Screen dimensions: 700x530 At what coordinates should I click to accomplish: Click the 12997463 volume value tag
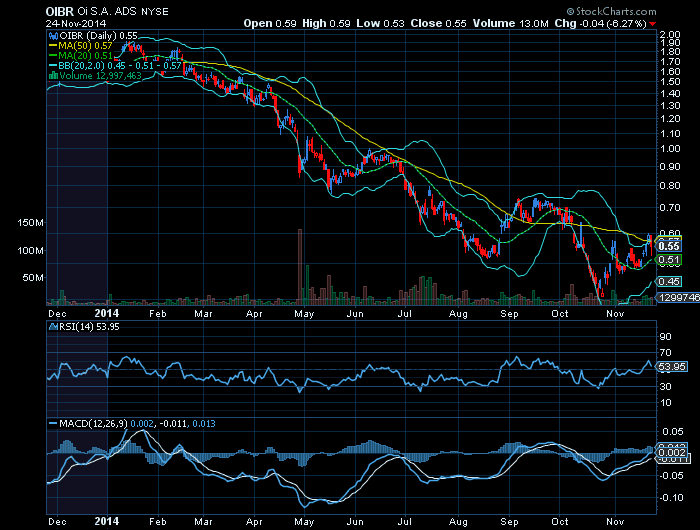673,299
